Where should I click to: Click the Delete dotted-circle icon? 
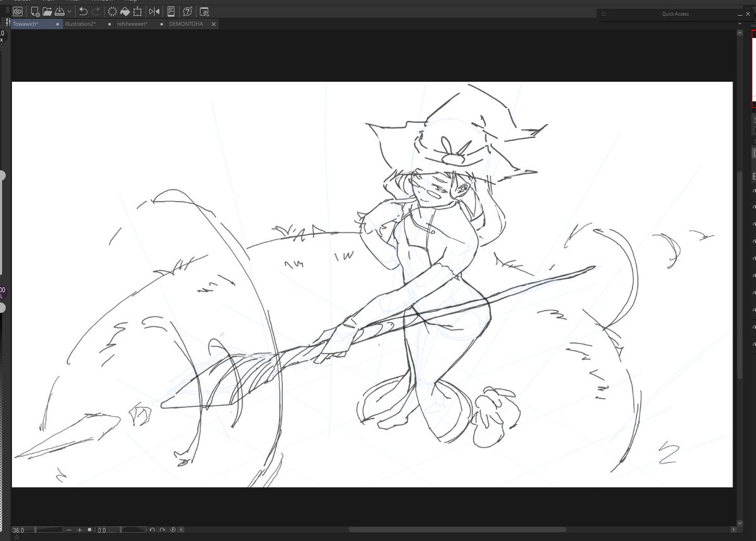(x=112, y=11)
